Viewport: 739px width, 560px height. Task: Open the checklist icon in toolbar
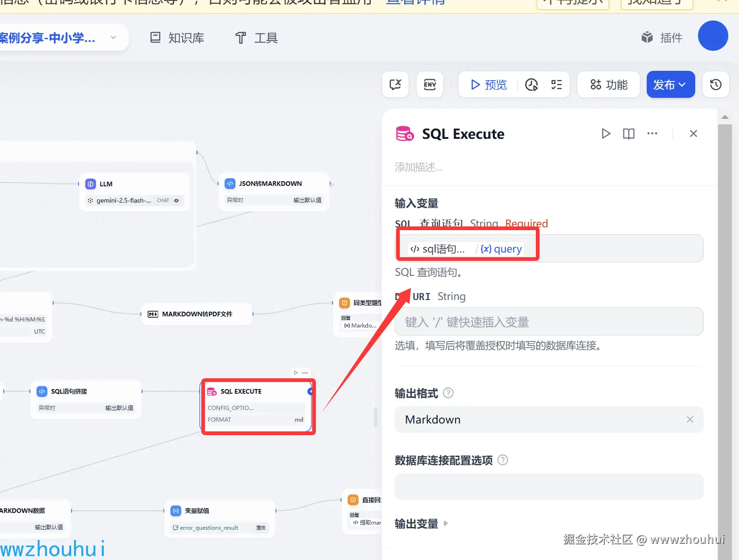coord(556,84)
